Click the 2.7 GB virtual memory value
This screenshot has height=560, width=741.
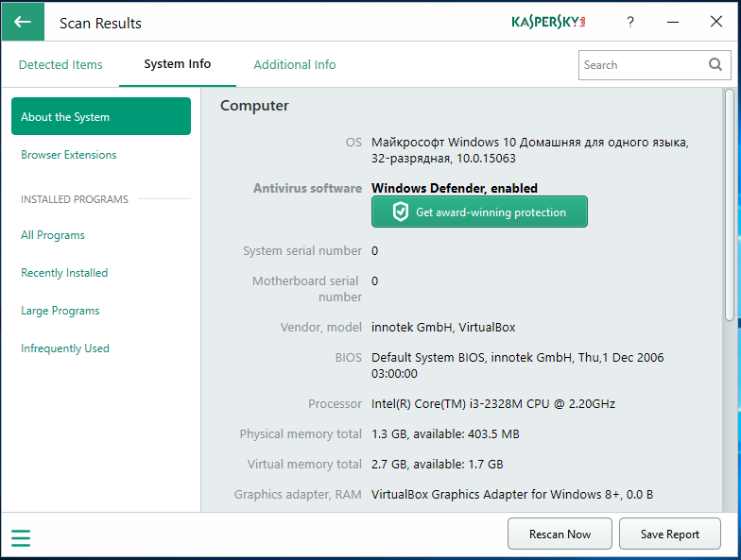(x=437, y=465)
